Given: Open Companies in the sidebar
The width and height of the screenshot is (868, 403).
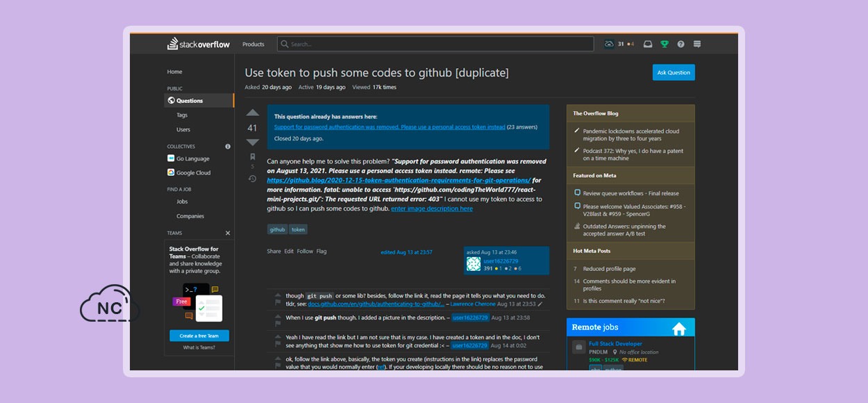Looking at the screenshot, I should click(x=190, y=216).
